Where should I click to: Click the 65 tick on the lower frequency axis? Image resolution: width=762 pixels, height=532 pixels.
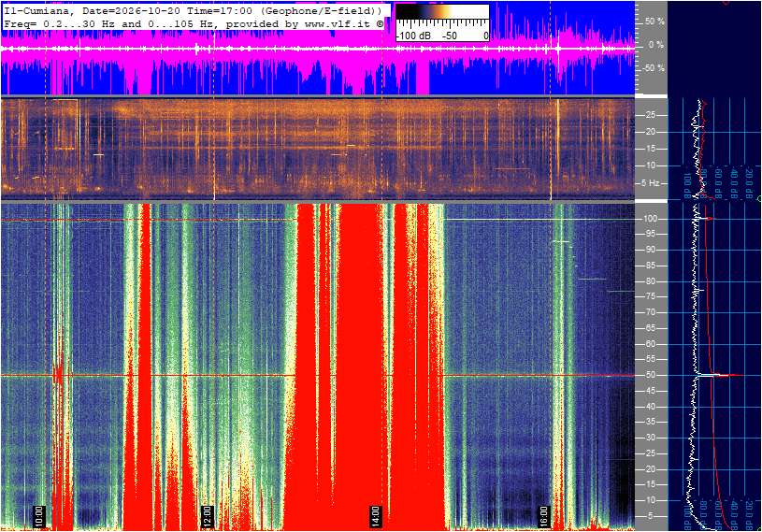tap(650, 328)
